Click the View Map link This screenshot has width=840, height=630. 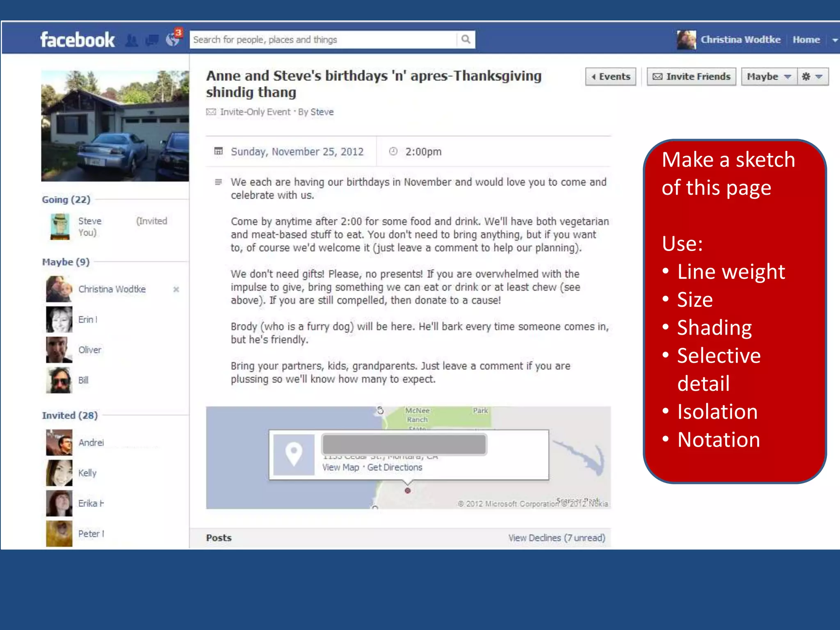pyautogui.click(x=340, y=468)
